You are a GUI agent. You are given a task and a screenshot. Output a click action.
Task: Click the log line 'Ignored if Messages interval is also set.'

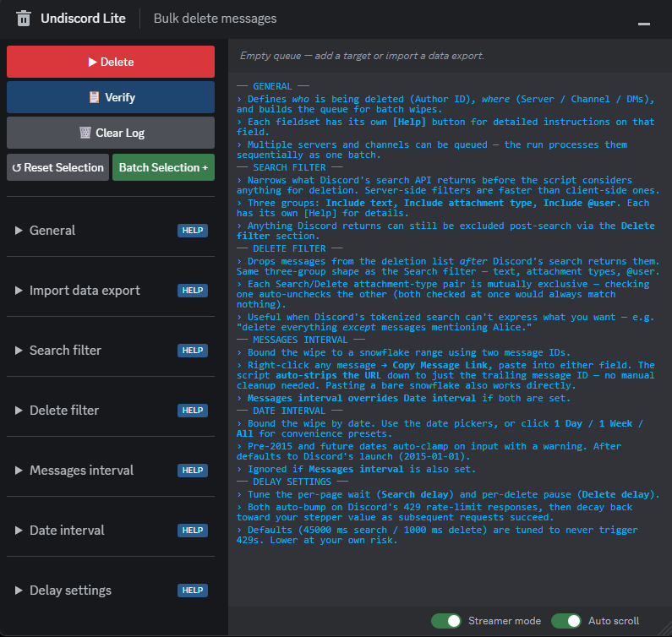pos(356,469)
